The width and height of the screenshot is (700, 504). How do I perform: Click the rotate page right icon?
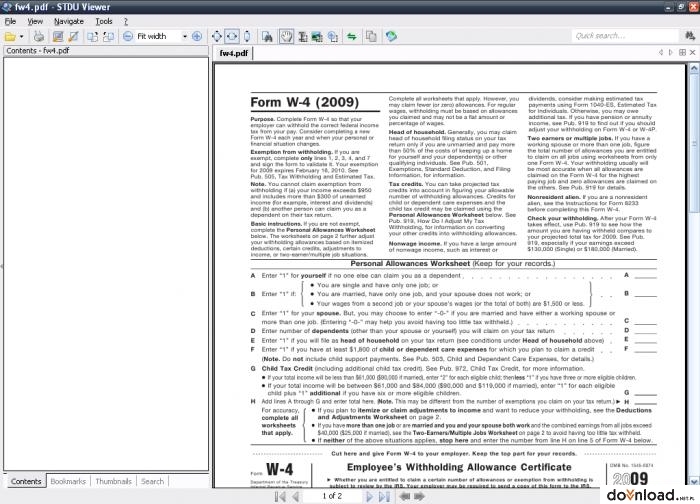pos(108,37)
